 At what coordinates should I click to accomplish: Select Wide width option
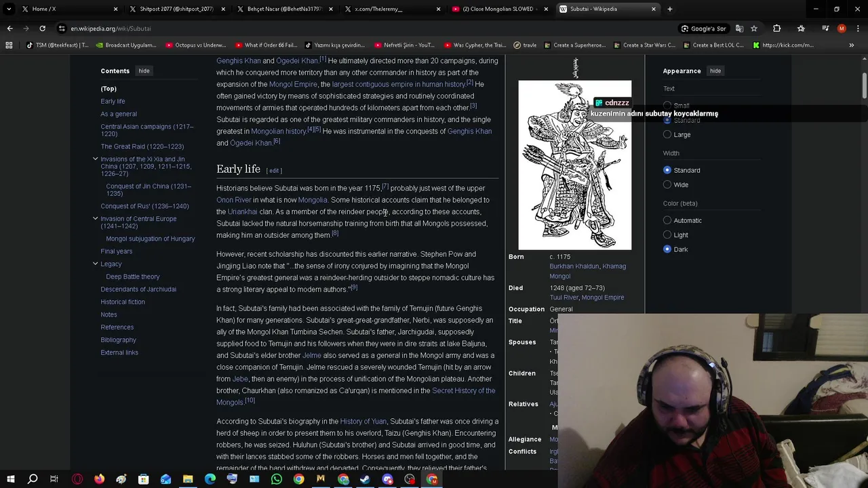(x=667, y=184)
